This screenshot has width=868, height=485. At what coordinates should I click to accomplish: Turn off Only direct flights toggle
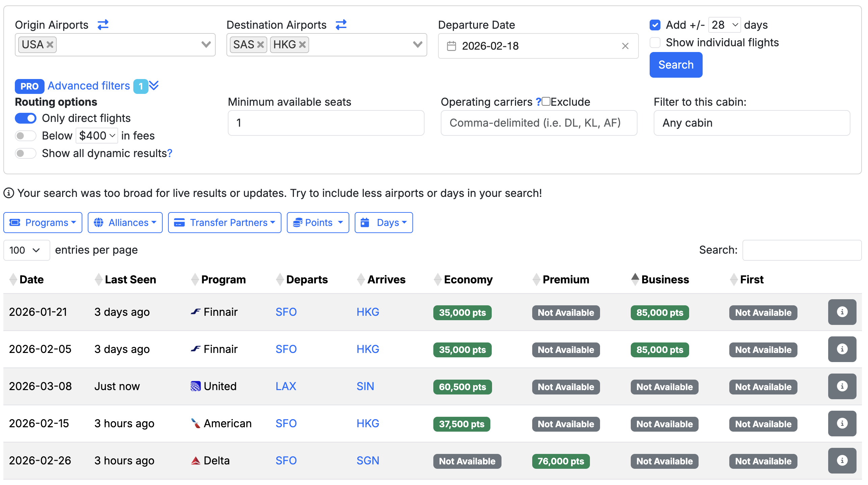[x=26, y=118]
